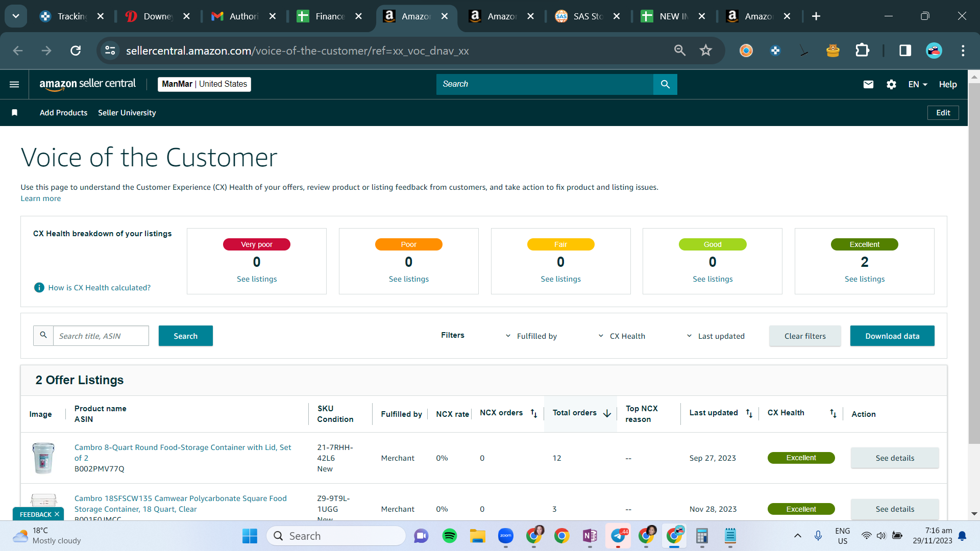The width and height of the screenshot is (980, 551).
Task: Open Cambro 8-Quart Round Food-Storage Container link
Action: (x=183, y=453)
